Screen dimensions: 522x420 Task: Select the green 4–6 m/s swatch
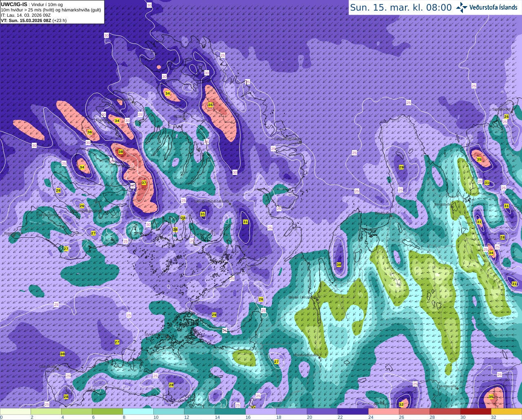click(x=77, y=411)
